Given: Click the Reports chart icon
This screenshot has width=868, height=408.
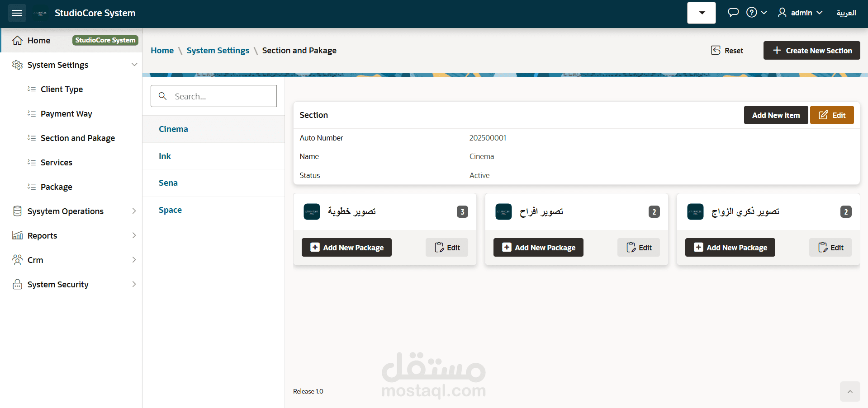Looking at the screenshot, I should click(x=17, y=235).
